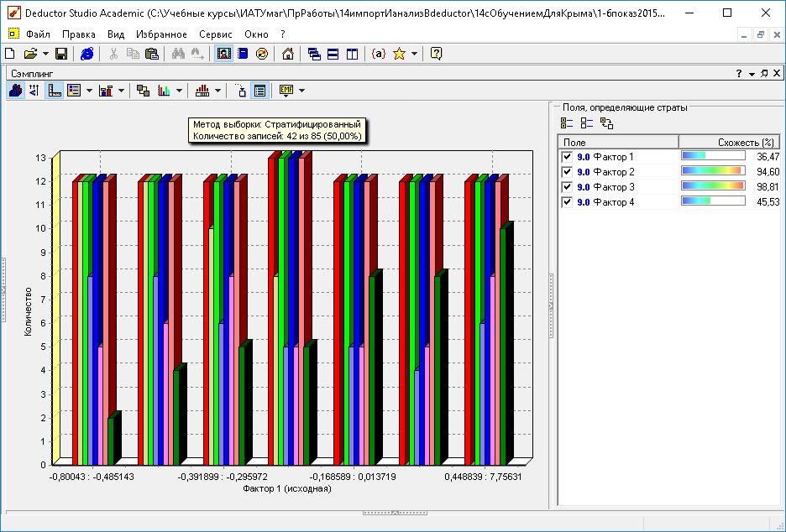
Task: Expand the EMF export dropdown arrow
Action: 301,91
